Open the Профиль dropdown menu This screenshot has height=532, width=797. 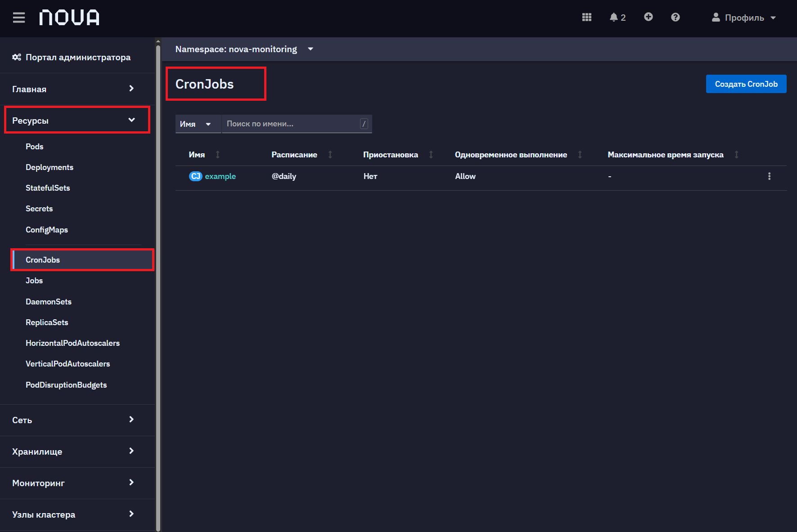(744, 18)
